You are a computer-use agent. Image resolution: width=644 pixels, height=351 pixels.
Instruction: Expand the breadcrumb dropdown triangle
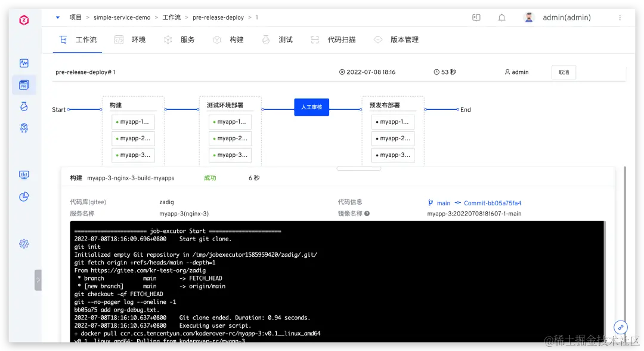tap(57, 17)
